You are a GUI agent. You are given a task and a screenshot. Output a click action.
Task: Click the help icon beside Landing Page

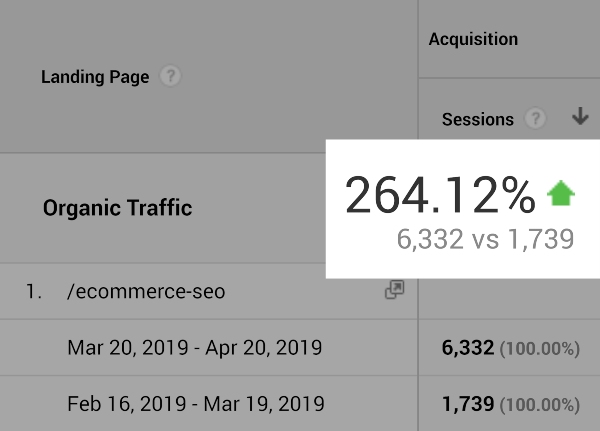[x=171, y=77]
